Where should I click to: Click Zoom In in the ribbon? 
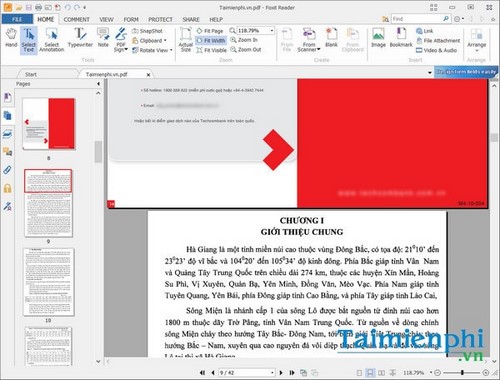(244, 40)
